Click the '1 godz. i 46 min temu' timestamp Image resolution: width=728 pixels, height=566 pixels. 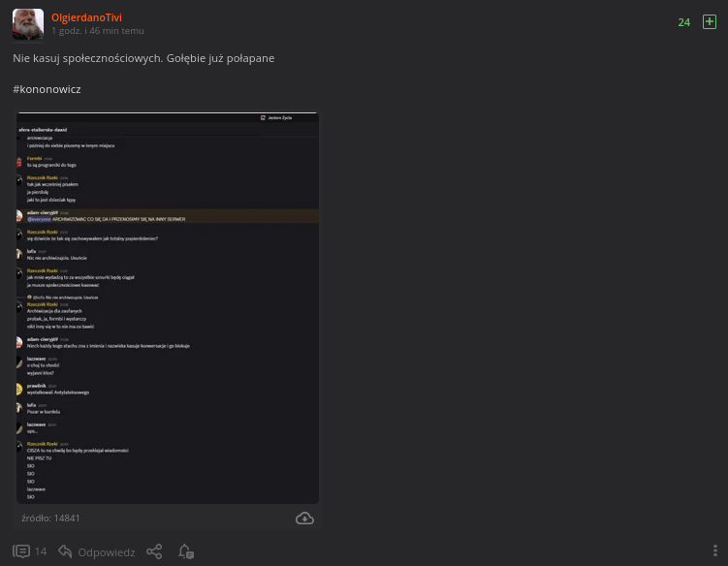point(98,31)
